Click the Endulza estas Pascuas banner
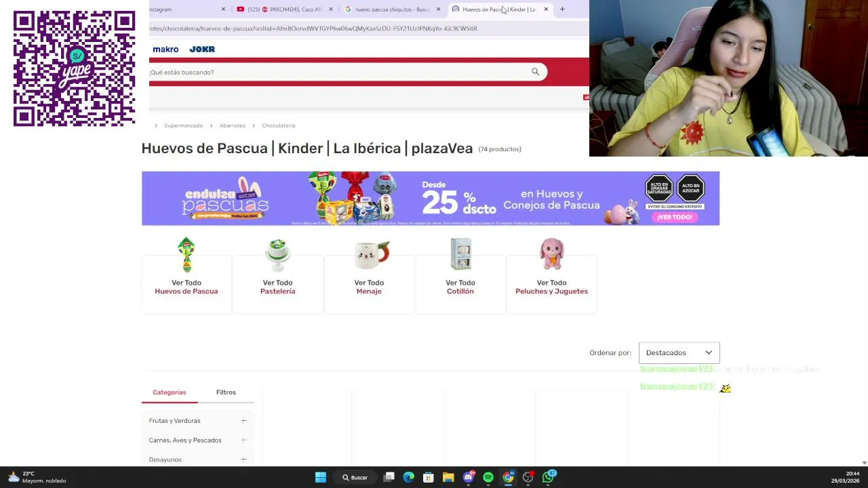 coord(430,198)
